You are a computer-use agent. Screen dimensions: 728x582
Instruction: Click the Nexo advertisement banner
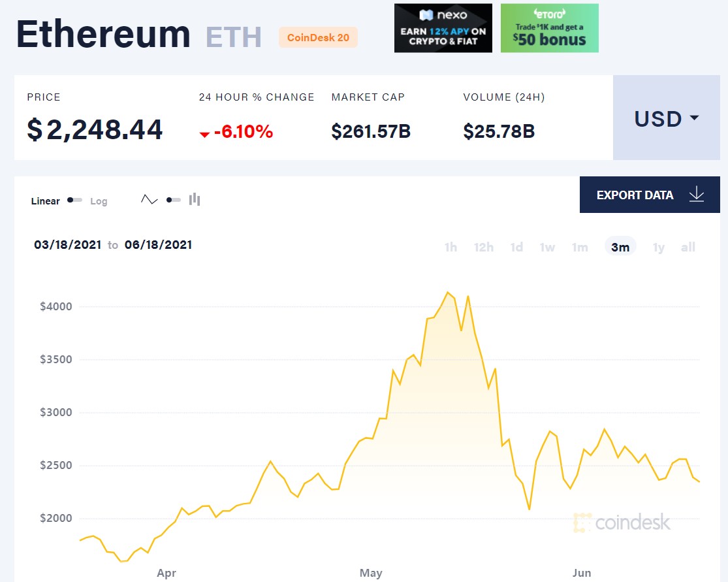tap(443, 28)
